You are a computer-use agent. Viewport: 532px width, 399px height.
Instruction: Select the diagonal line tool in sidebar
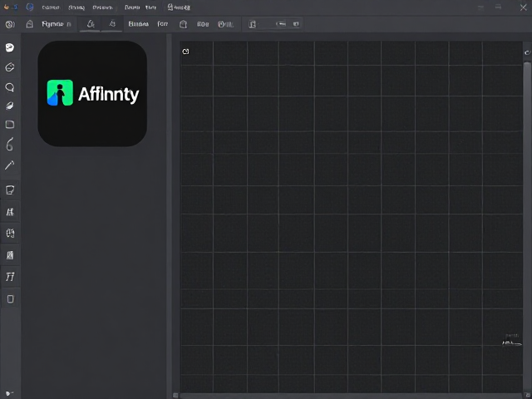point(9,165)
